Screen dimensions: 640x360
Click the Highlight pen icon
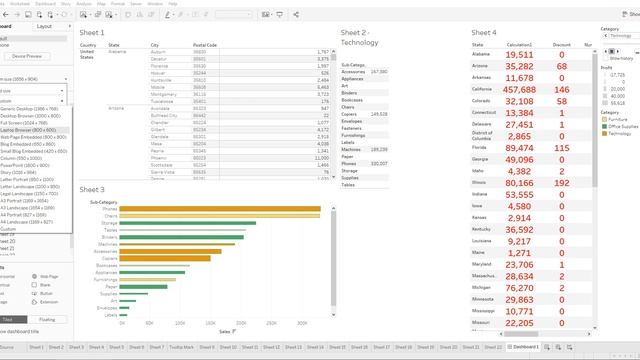point(167,15)
